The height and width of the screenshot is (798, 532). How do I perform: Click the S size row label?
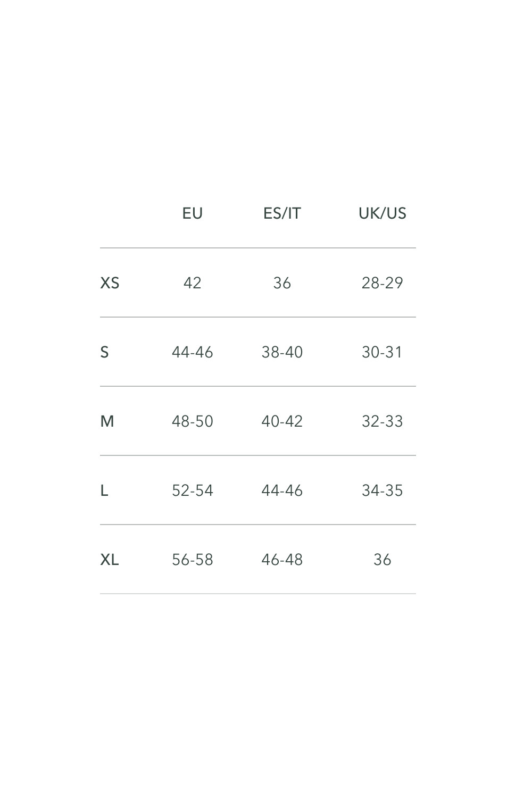click(x=104, y=352)
